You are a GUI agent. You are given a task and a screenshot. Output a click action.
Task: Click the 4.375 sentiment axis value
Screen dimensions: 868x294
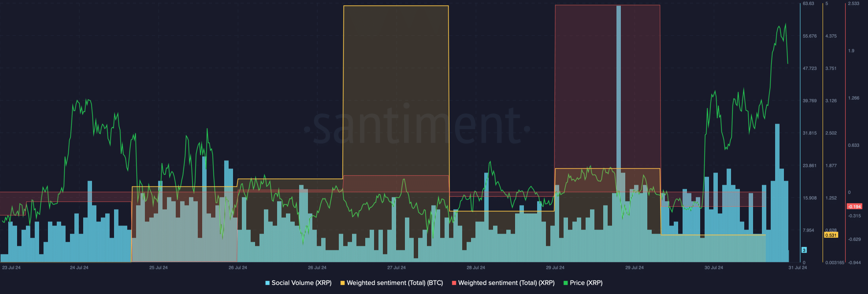[831, 36]
